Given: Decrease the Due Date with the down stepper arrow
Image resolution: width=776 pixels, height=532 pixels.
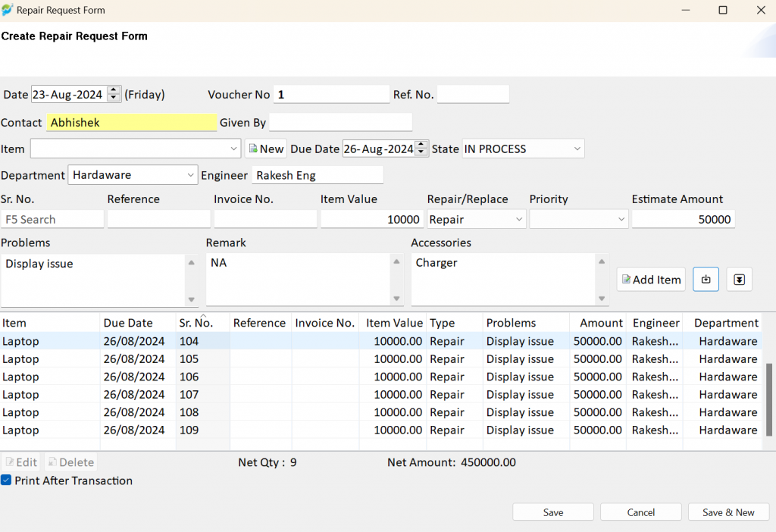Looking at the screenshot, I should tap(421, 152).
